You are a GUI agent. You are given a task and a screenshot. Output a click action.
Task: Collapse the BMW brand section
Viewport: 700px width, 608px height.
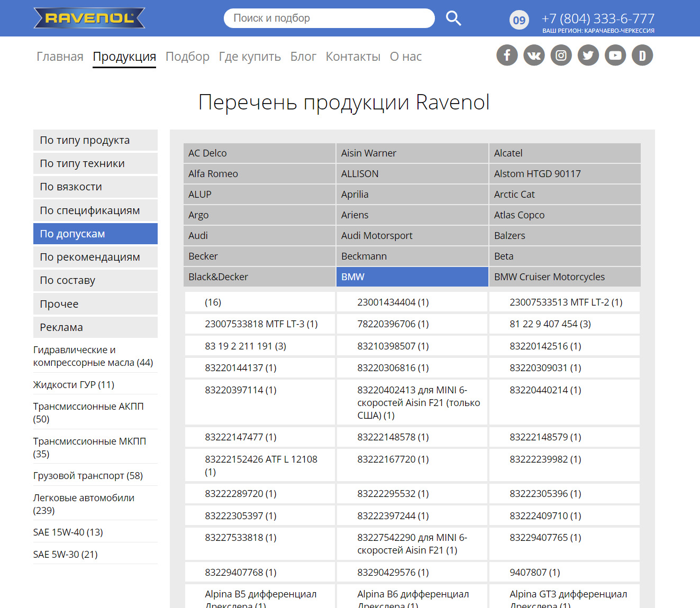click(x=412, y=277)
